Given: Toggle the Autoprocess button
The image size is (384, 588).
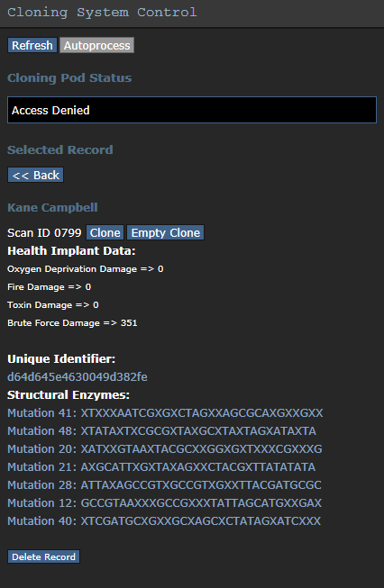Looking at the screenshot, I should tap(96, 45).
